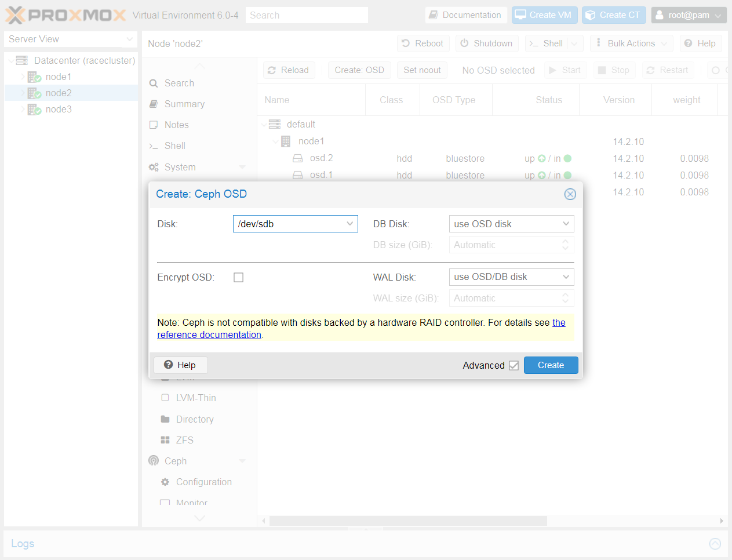The width and height of the screenshot is (732, 560).
Task: Open System in node menu
Action: pos(180,167)
